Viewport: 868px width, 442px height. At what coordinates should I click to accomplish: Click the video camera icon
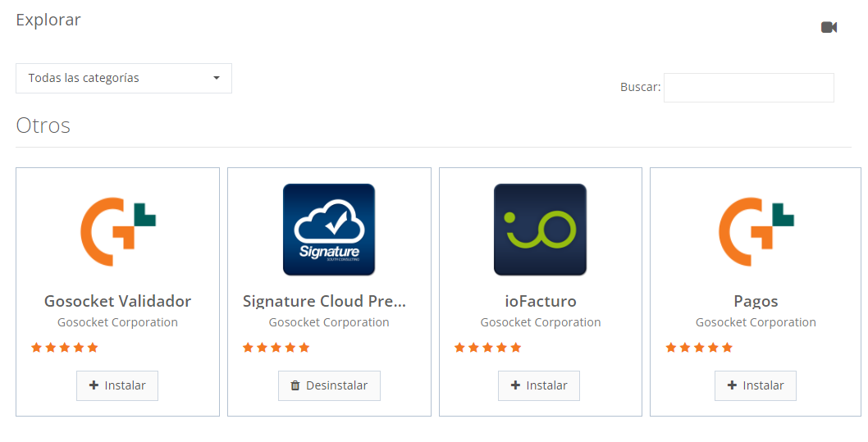829,27
